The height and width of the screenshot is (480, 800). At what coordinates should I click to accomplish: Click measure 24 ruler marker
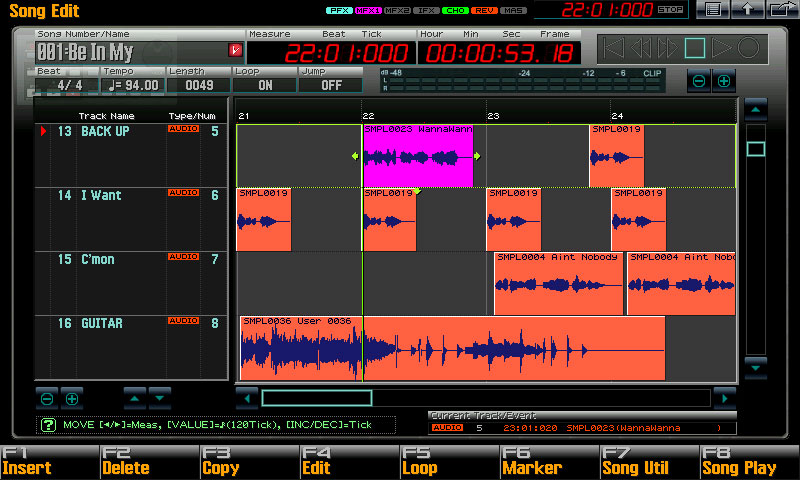[617, 116]
